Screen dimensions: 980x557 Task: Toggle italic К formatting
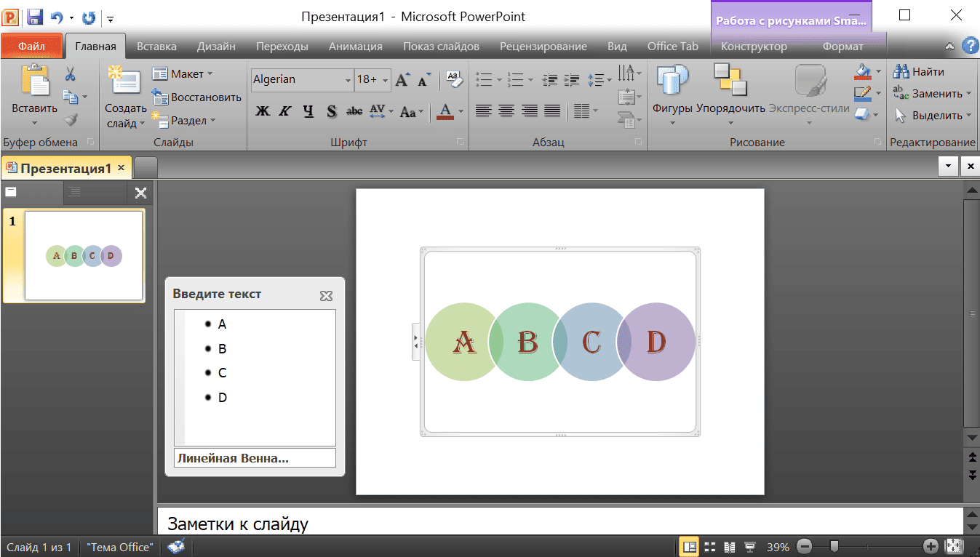(285, 112)
